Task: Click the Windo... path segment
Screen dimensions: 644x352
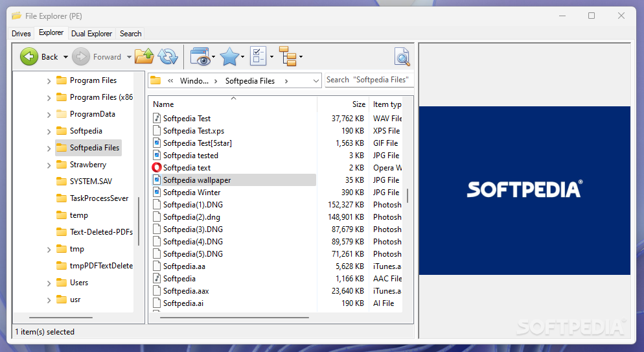Action: (194, 81)
